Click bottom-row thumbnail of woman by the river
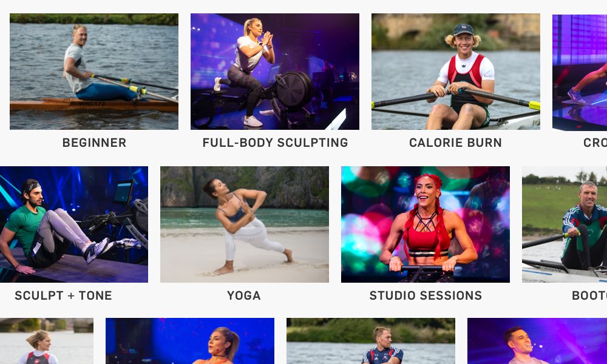Viewport: 607px width, 364px height. 47,341
